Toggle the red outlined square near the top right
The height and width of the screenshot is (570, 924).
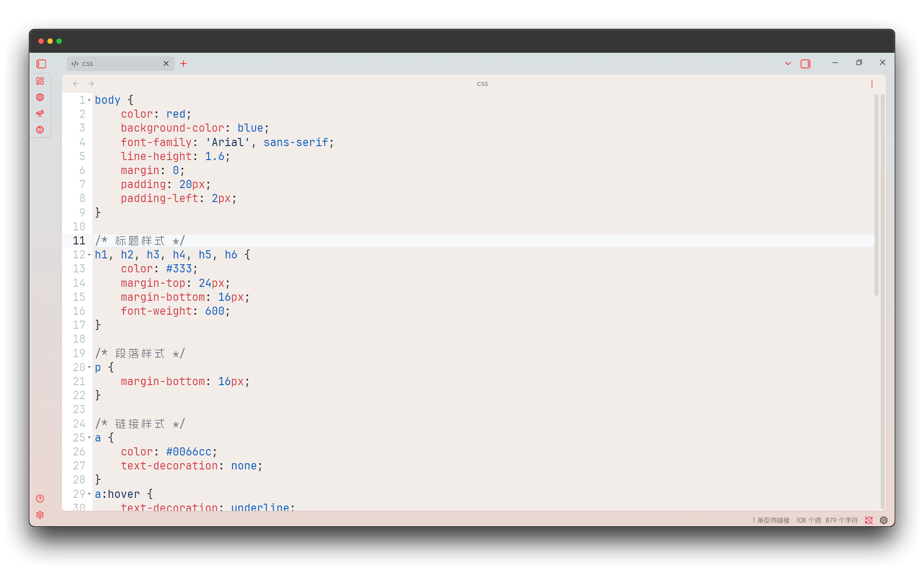point(805,64)
